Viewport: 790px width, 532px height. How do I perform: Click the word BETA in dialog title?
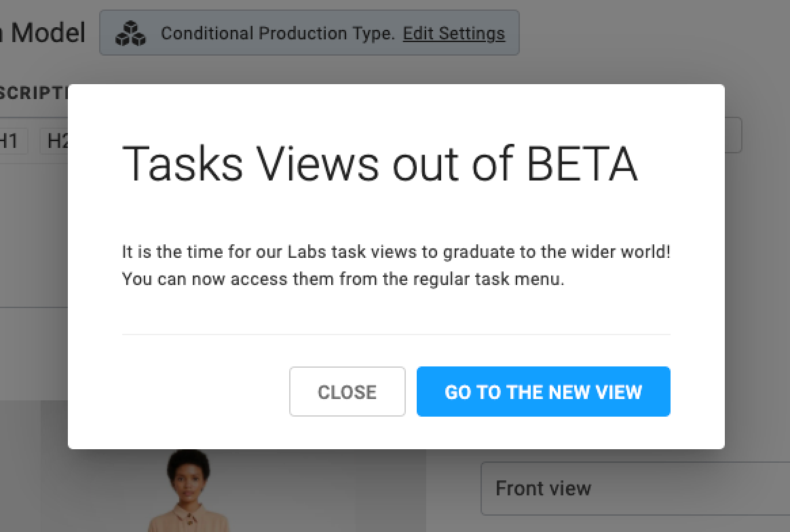click(x=582, y=164)
